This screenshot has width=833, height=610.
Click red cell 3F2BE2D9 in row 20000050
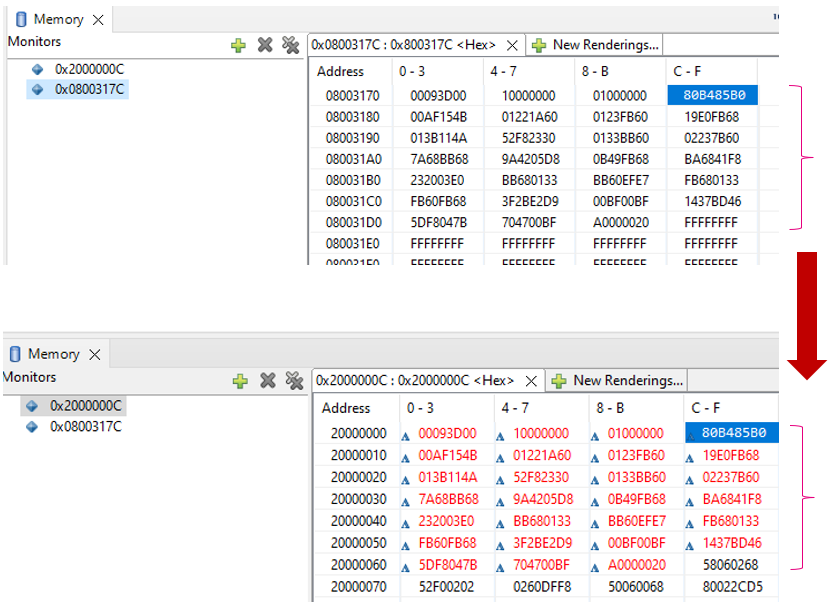[x=542, y=543]
